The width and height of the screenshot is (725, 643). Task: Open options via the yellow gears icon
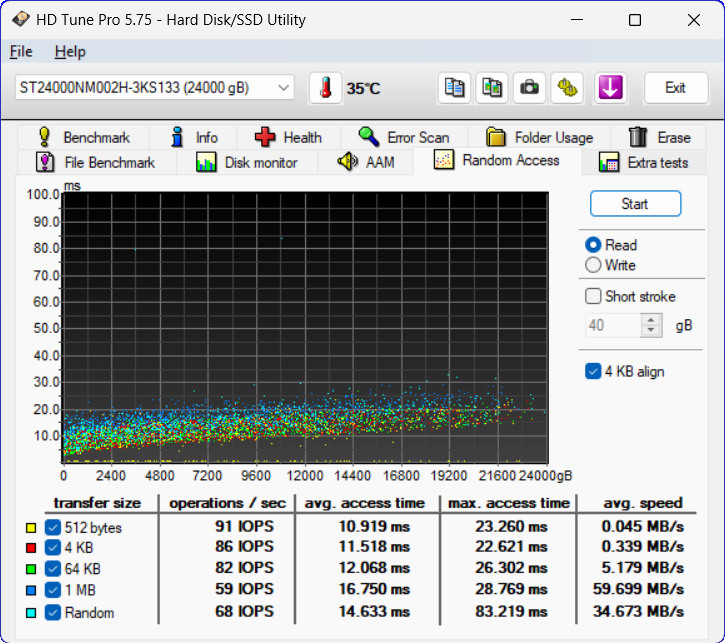point(567,88)
